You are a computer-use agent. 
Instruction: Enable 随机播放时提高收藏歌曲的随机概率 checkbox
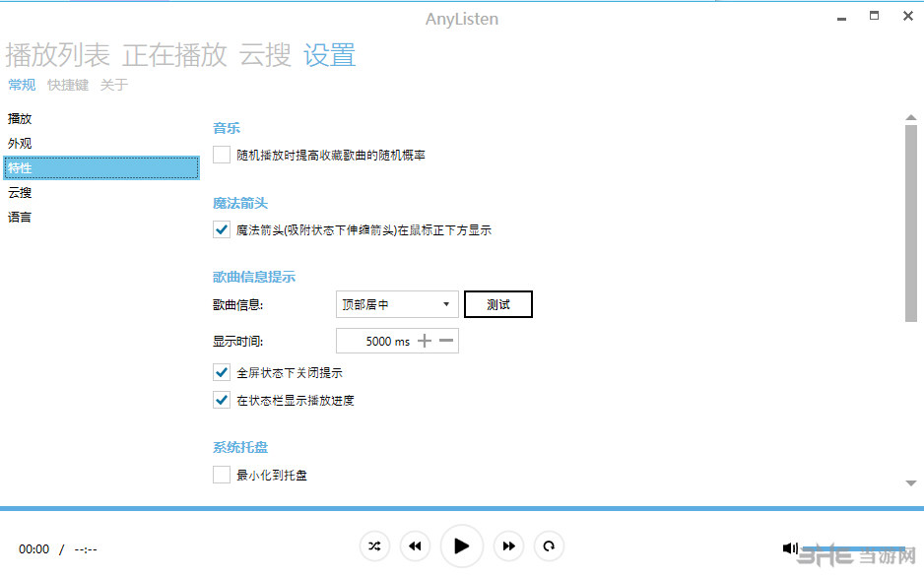click(x=222, y=155)
